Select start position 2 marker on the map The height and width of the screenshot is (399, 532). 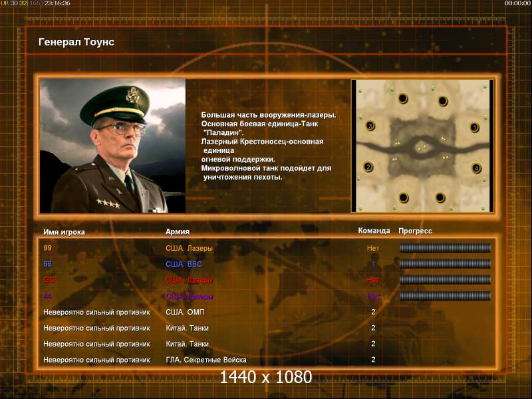pyautogui.click(x=368, y=166)
